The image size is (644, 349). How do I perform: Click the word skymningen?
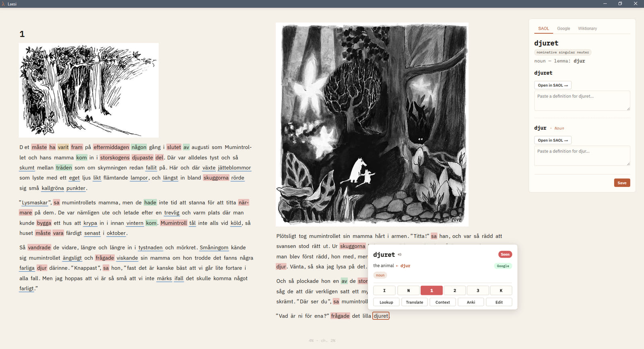(x=112, y=168)
